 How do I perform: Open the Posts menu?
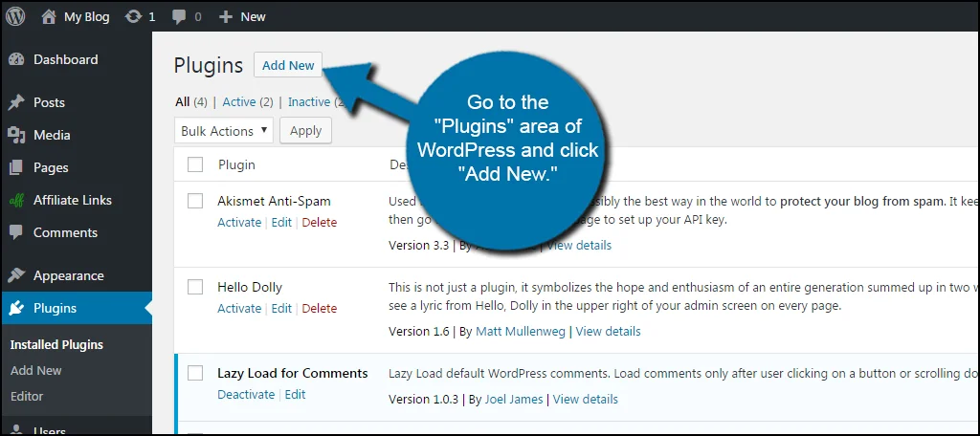point(50,102)
